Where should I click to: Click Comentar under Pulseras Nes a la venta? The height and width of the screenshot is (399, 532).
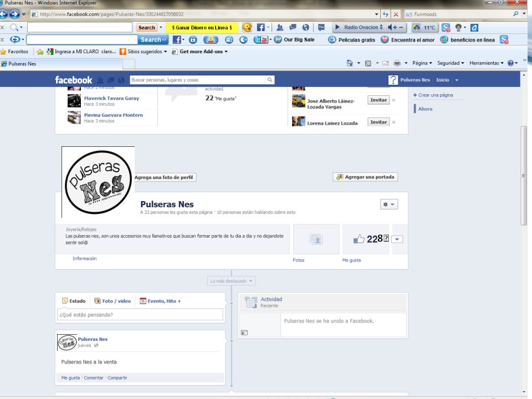(x=94, y=377)
